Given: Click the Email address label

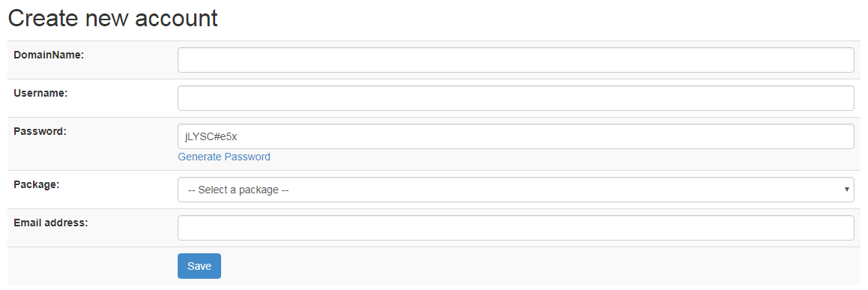Looking at the screenshot, I should [x=51, y=223].
